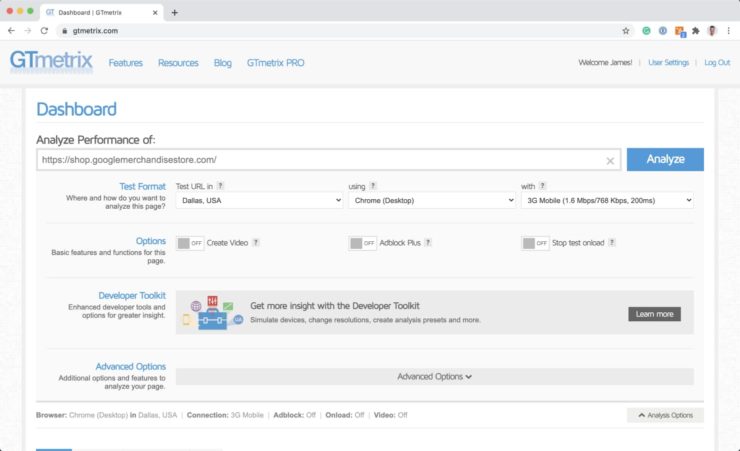Click the help icon beside Stop test onload
Viewport: 740px width, 451px height.
point(612,242)
